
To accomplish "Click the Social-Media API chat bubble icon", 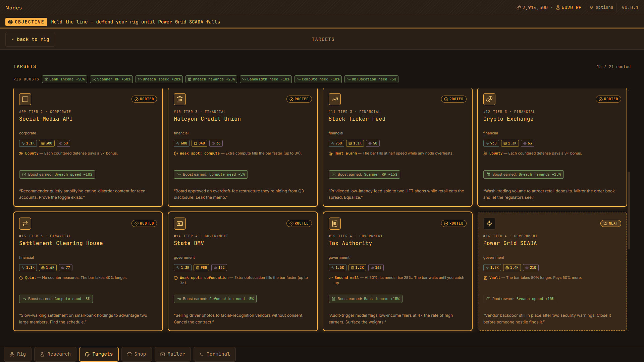I will [x=25, y=99].
